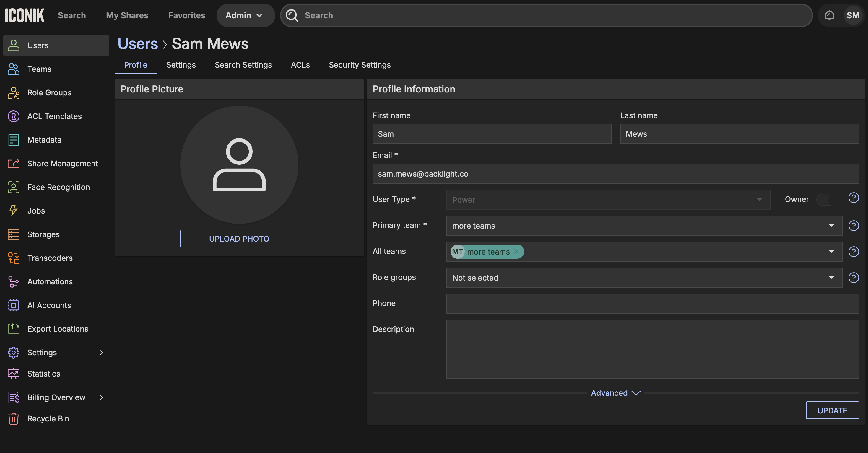Screen dimensions: 868x453
Task: Open the Primary team dropdown
Action: [x=643, y=226]
